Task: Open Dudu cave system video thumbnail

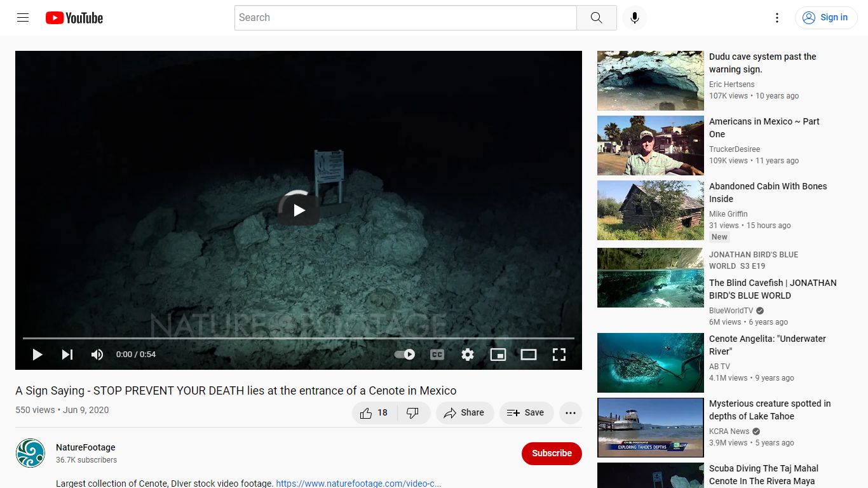Action: coord(651,81)
